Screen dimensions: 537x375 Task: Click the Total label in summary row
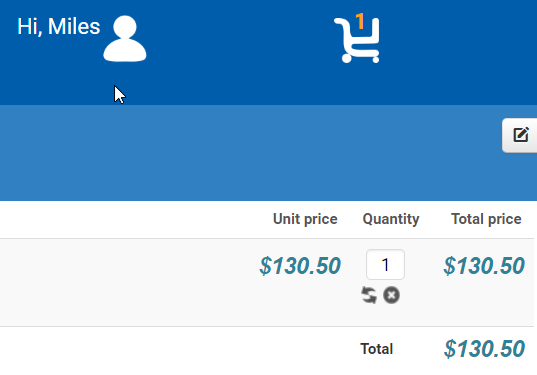click(x=376, y=349)
